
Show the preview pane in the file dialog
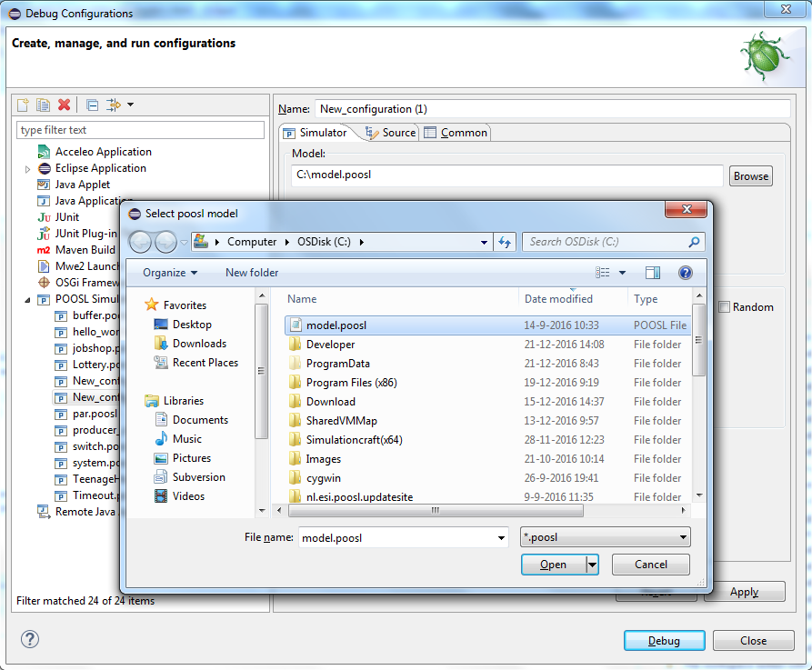(x=652, y=273)
